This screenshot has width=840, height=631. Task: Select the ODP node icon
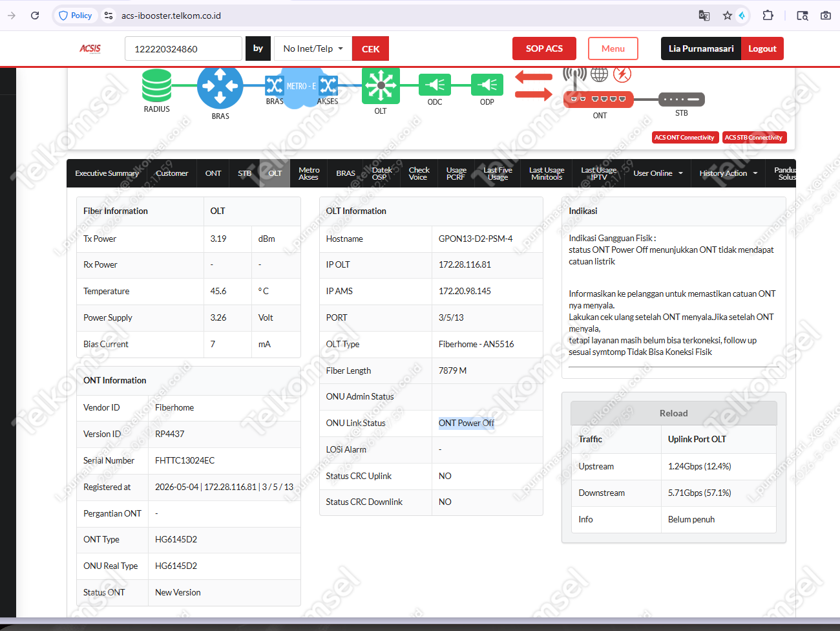coord(487,85)
